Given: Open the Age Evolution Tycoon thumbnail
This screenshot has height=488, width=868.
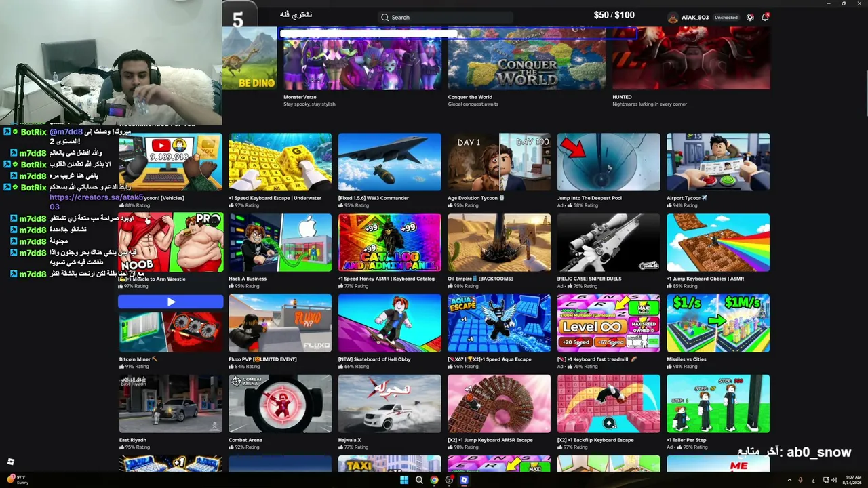Looking at the screenshot, I should click(x=499, y=162).
